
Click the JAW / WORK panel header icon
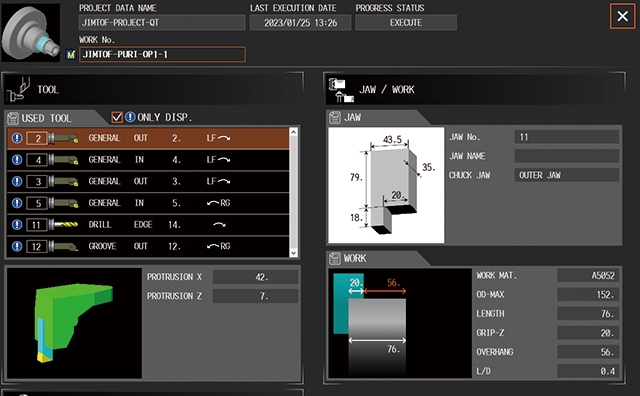(x=340, y=90)
